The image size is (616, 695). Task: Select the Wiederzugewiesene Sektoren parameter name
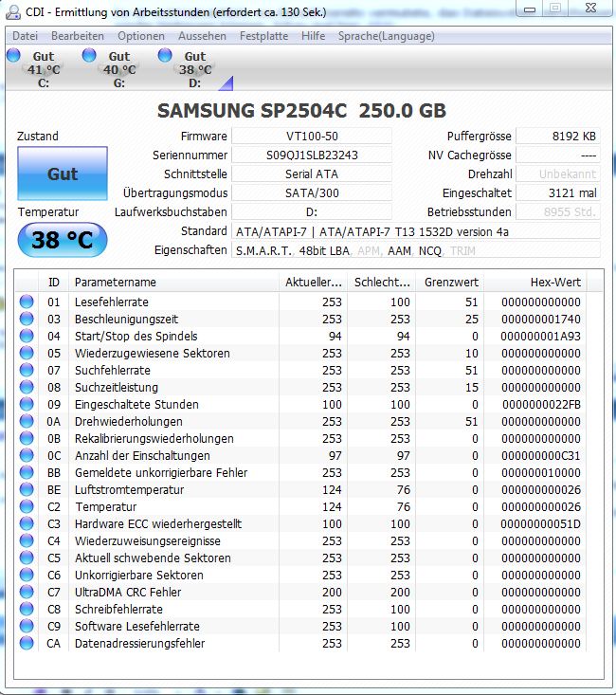pyautogui.click(x=153, y=354)
